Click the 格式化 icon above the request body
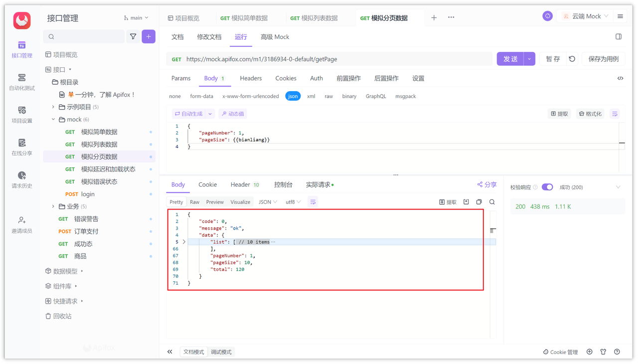Viewport: 638px width, 364px height. point(590,114)
